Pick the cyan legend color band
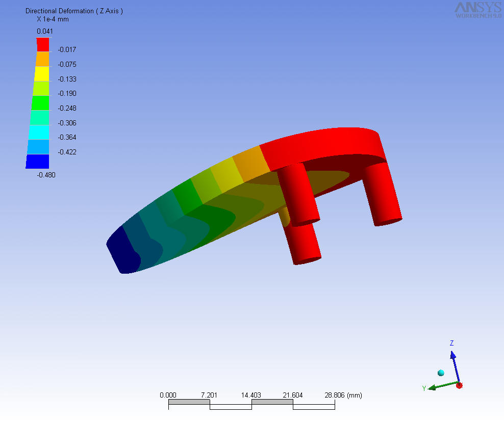Viewport: 504px width, 422px height. (39, 133)
